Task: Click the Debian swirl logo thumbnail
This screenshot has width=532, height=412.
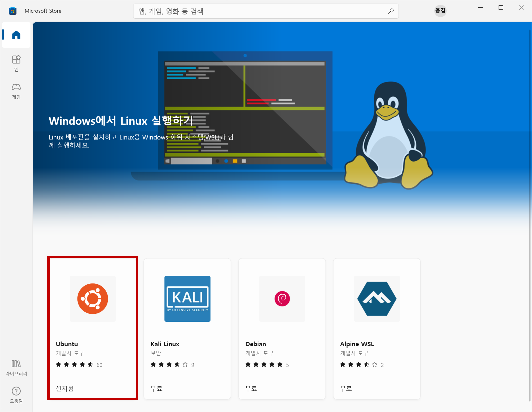Action: pyautogui.click(x=282, y=299)
